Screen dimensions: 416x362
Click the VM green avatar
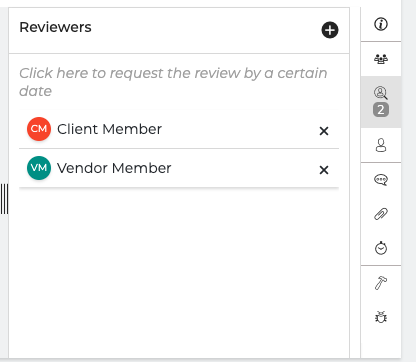(39, 168)
